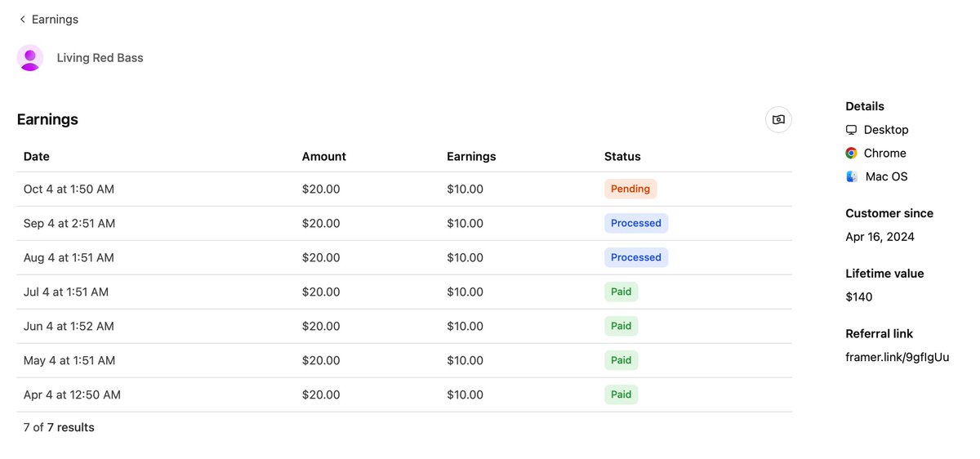Open the framer.link/9gfIgUu referral link
The width and height of the screenshot is (980, 459).
tap(897, 357)
